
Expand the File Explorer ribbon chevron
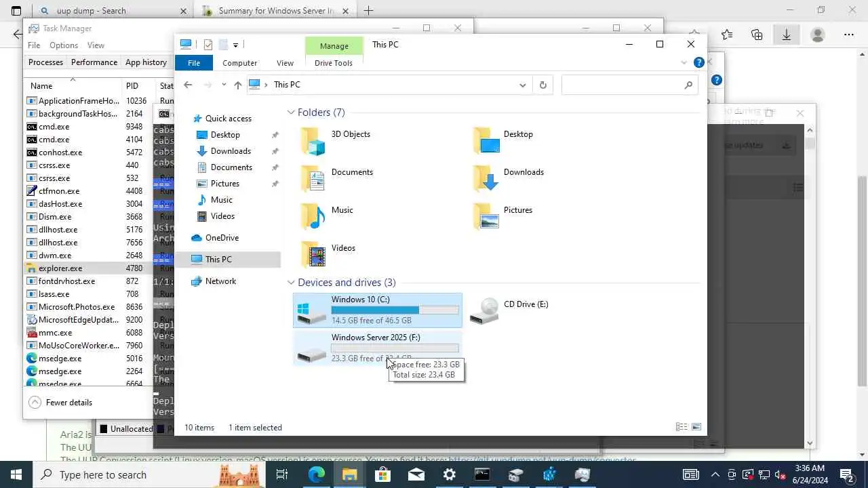pyautogui.click(x=684, y=62)
